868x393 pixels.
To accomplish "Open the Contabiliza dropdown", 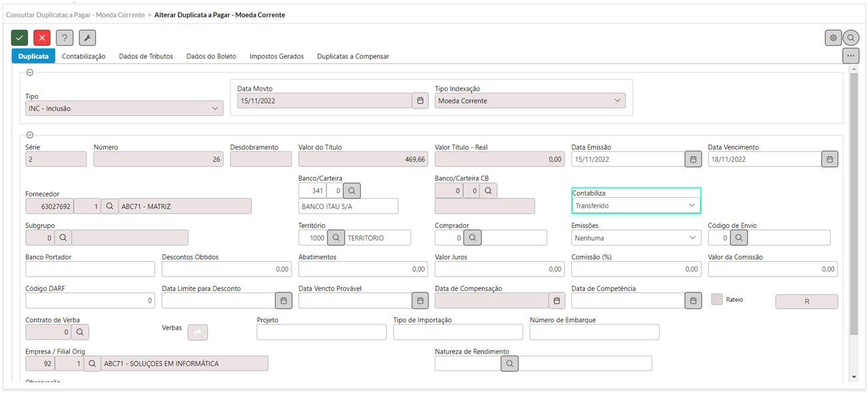I will coord(636,205).
